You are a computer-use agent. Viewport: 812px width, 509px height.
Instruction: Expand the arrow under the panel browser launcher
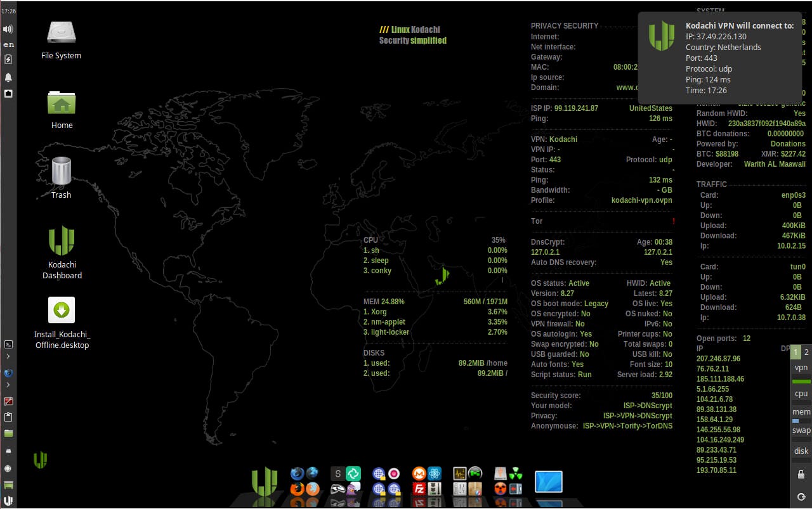click(x=8, y=384)
